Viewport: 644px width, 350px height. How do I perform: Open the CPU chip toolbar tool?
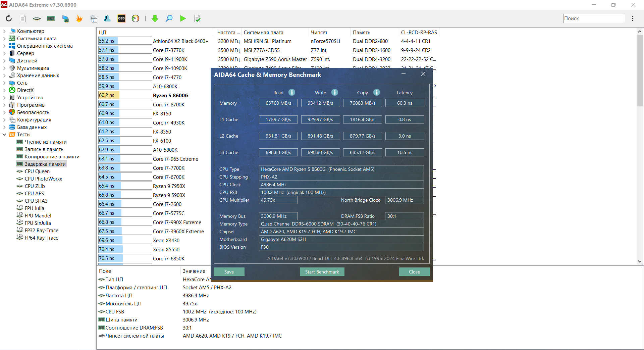[x=37, y=18]
